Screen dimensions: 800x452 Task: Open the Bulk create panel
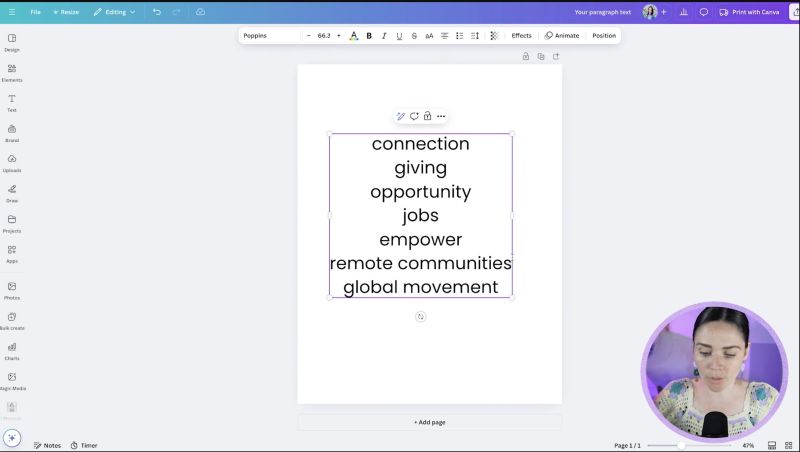coord(12,321)
